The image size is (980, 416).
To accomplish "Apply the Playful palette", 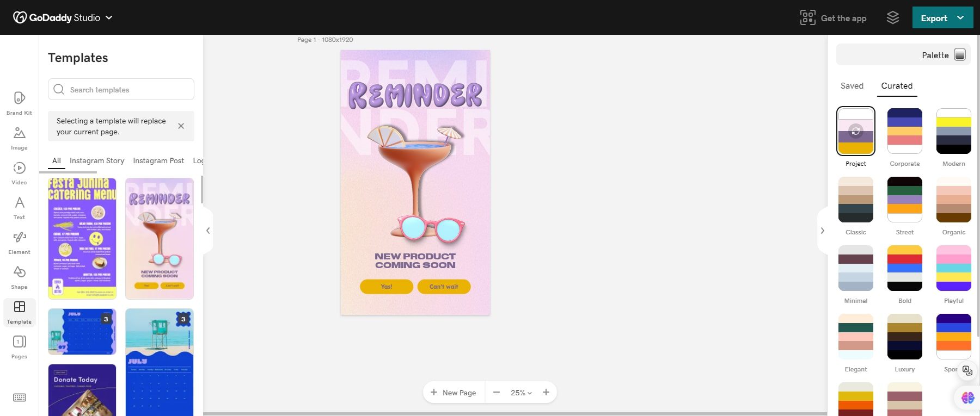I will (953, 268).
